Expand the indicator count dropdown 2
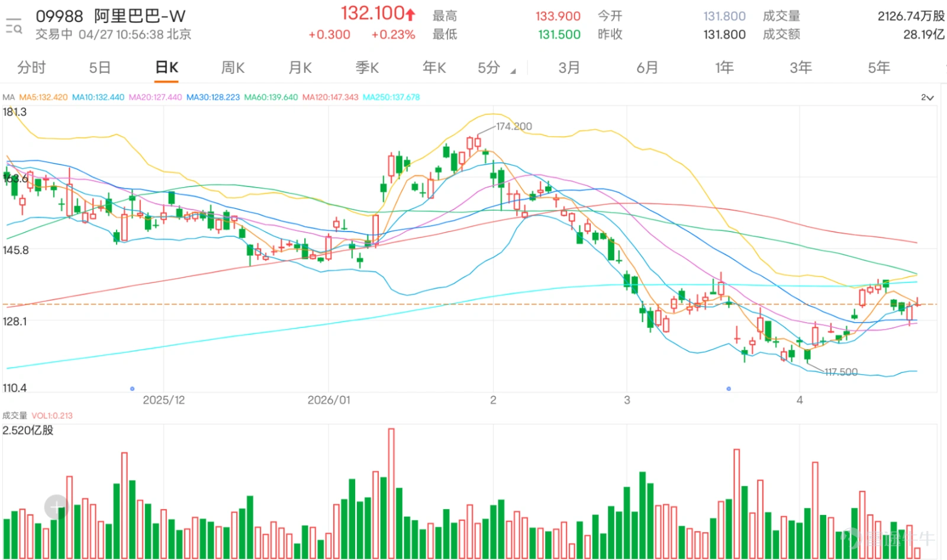 click(927, 97)
